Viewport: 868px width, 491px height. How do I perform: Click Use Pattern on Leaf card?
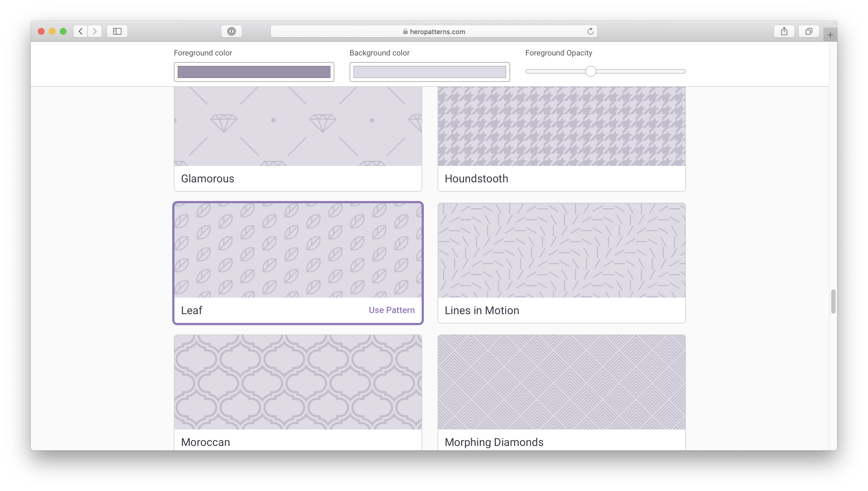pos(391,310)
